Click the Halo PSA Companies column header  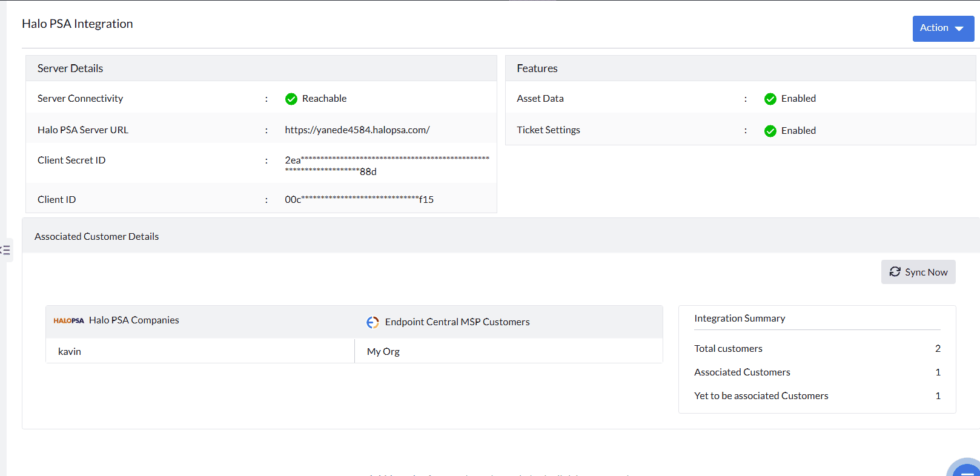[x=134, y=320]
